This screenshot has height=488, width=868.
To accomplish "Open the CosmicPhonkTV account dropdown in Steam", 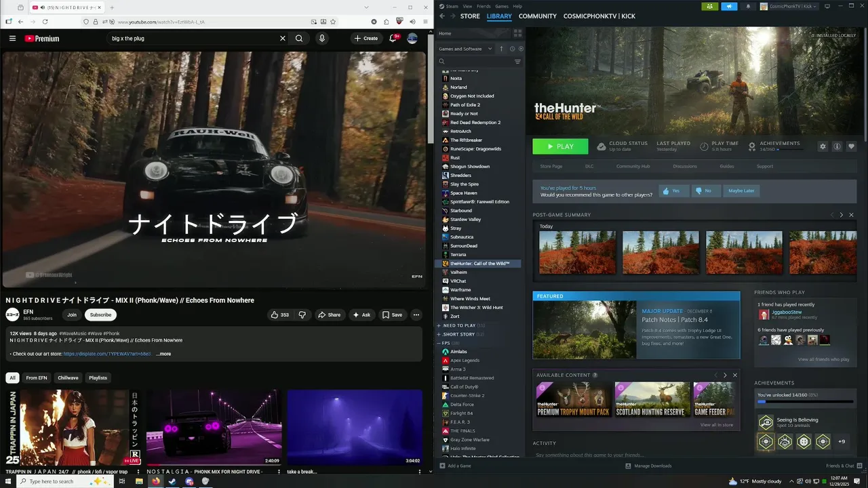I will (x=789, y=6).
